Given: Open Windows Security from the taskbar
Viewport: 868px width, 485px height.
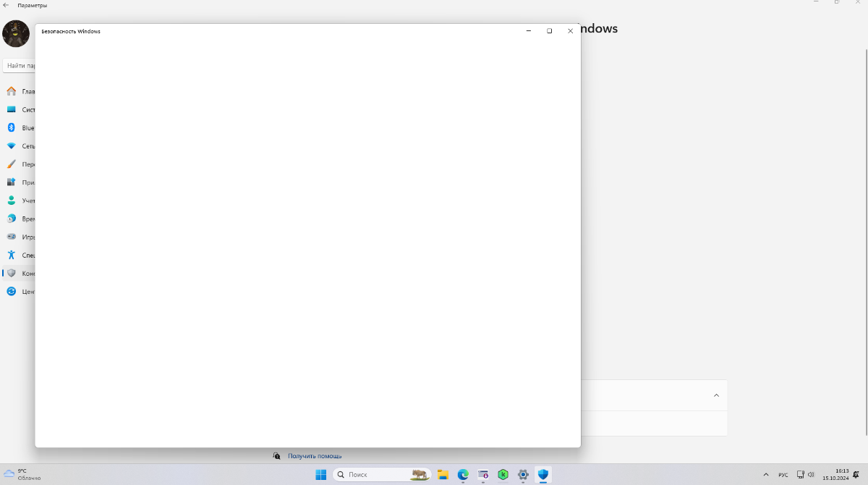Looking at the screenshot, I should tap(543, 475).
